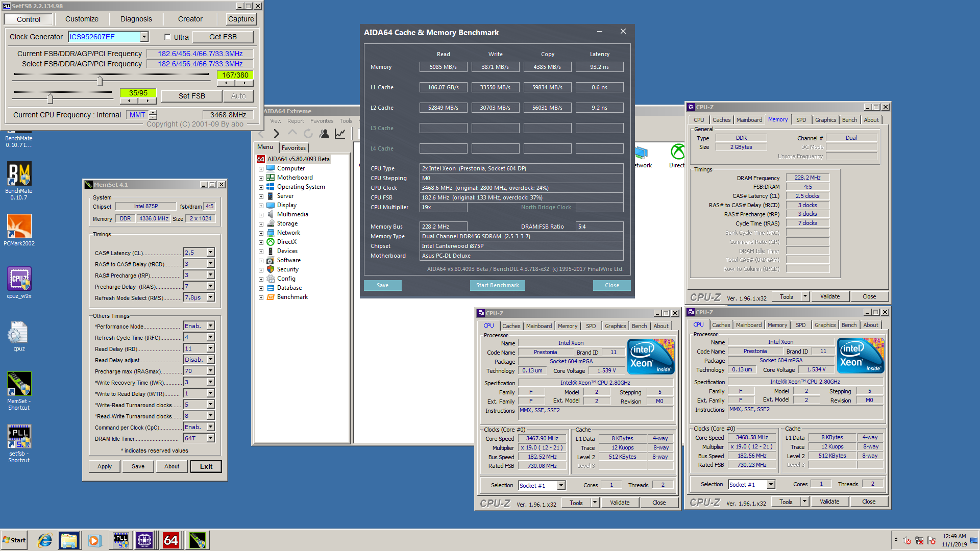980x551 pixels.
Task: Open Clock Generator dropdown in SetFSB
Action: 144,37
